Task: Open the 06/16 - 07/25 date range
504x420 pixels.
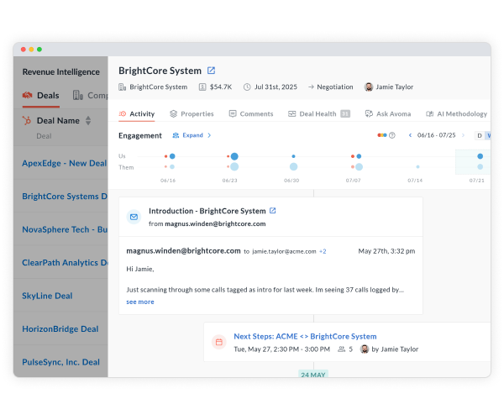Action: pos(437,135)
